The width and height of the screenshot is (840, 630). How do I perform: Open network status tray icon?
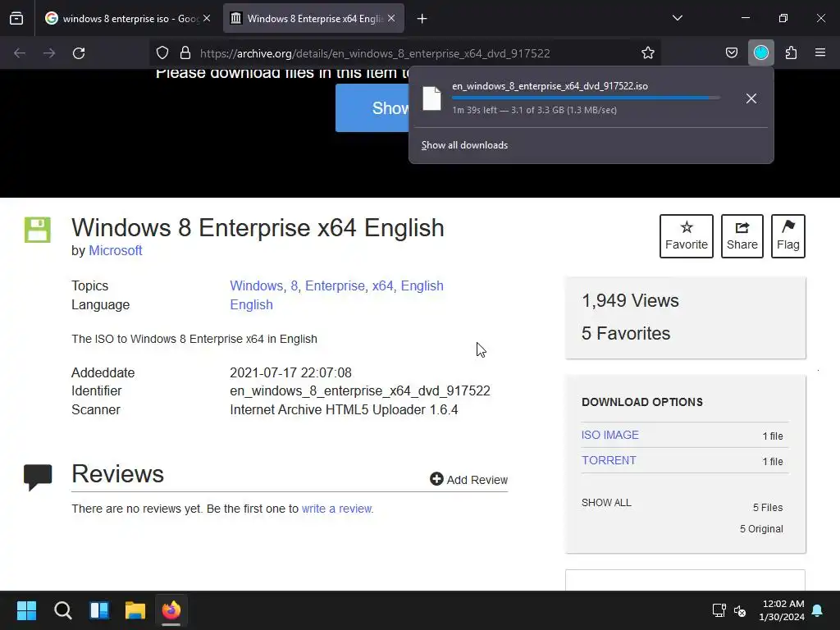pyautogui.click(x=719, y=610)
